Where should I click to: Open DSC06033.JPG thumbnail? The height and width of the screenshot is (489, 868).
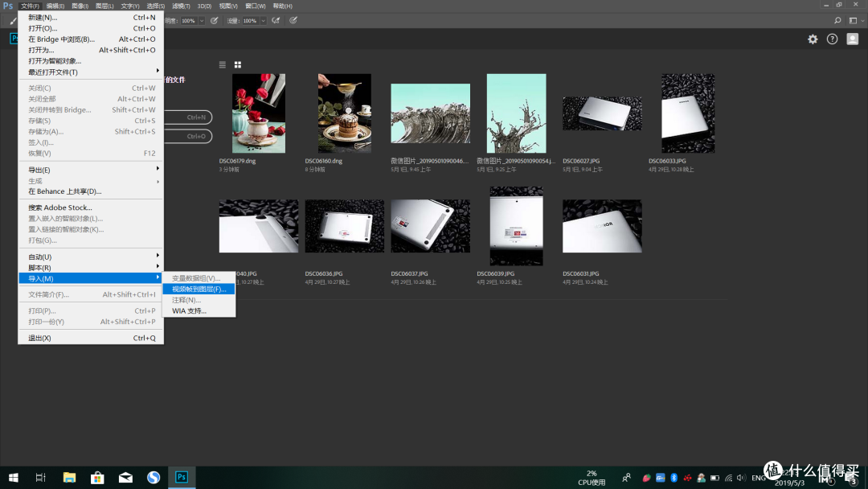688,113
